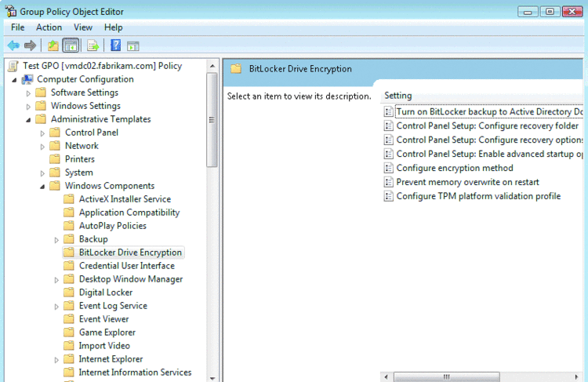The image size is (588, 382).
Task: Expand the Software Settings node
Action: click(28, 93)
